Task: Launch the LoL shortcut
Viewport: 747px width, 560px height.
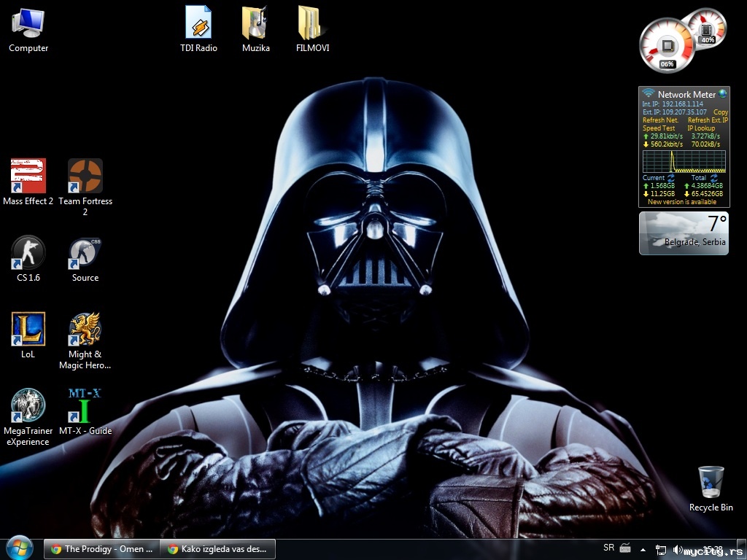Action: 28,335
